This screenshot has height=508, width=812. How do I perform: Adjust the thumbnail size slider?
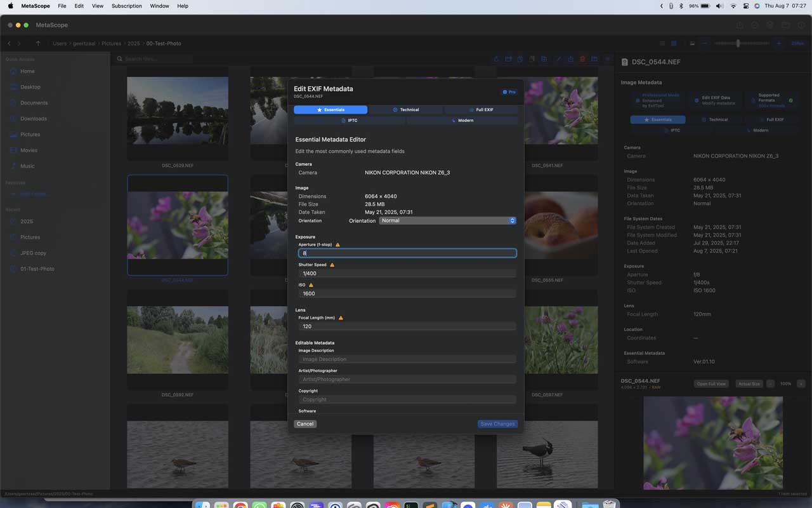738,43
